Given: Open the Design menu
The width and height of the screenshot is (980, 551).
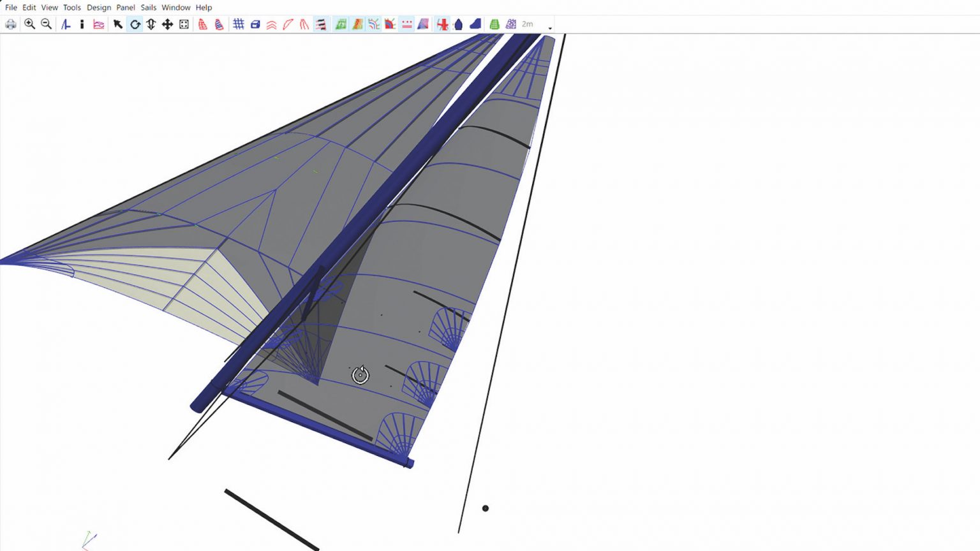Looking at the screenshot, I should [x=99, y=7].
